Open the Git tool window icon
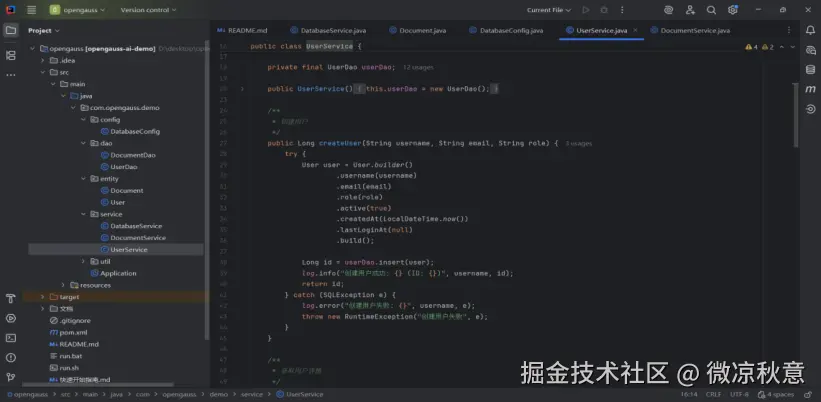 point(10,377)
